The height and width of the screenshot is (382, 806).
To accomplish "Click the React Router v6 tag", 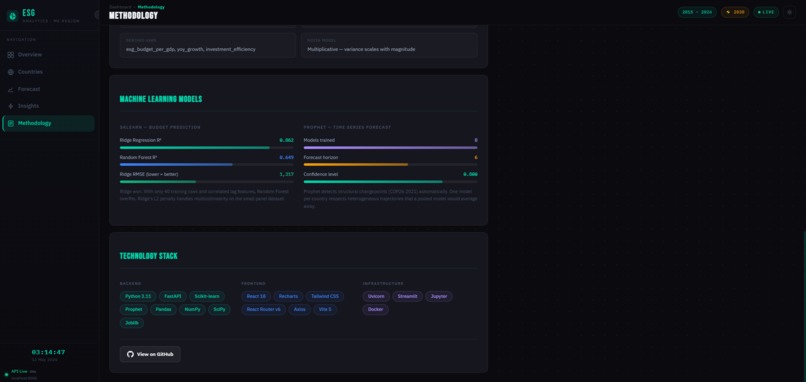I will tap(264, 310).
